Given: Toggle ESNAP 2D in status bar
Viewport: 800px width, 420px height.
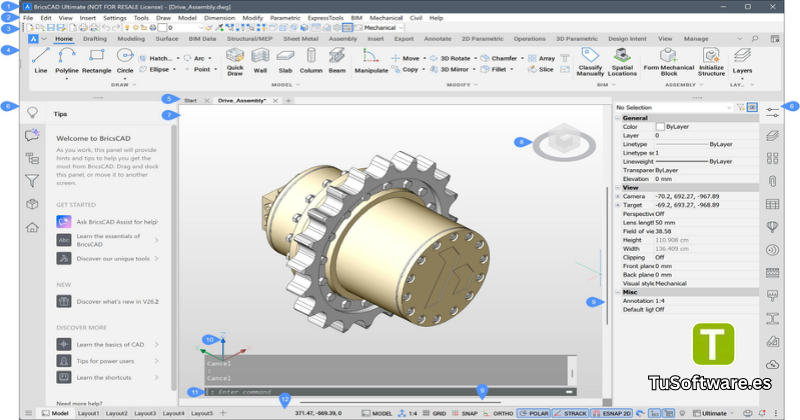Looking at the screenshot, I should click(612, 413).
